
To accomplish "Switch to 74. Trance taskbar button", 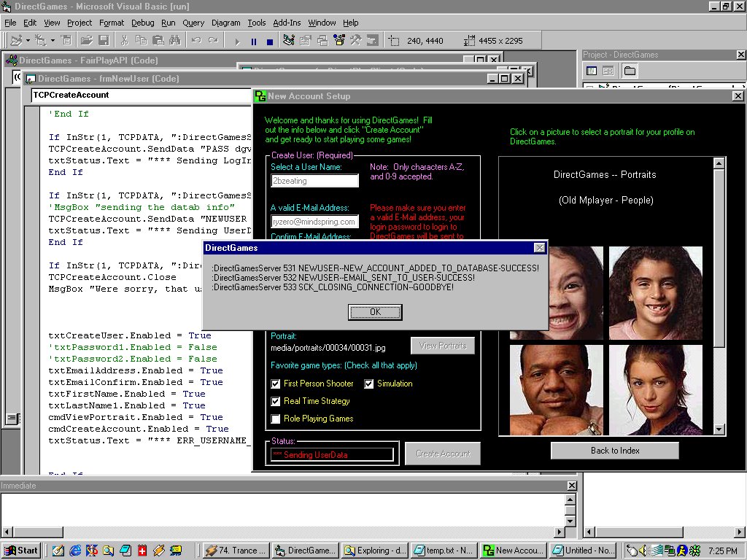I will (236, 551).
